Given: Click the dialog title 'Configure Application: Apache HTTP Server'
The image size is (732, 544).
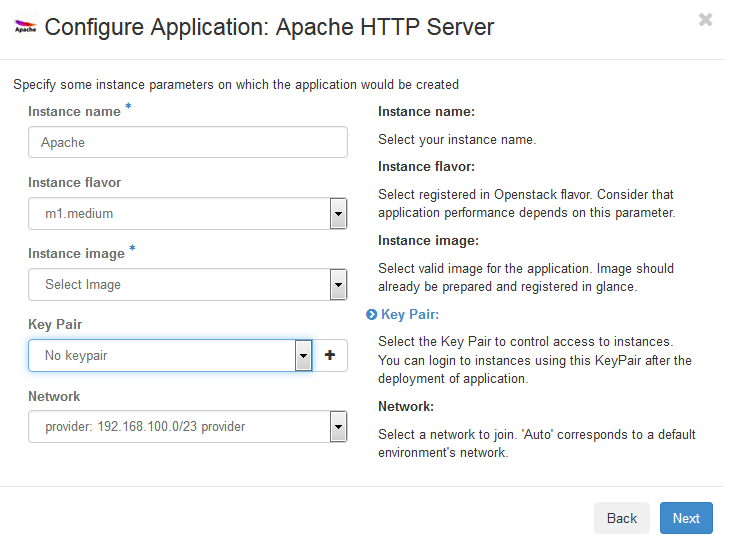Looking at the screenshot, I should tap(269, 27).
